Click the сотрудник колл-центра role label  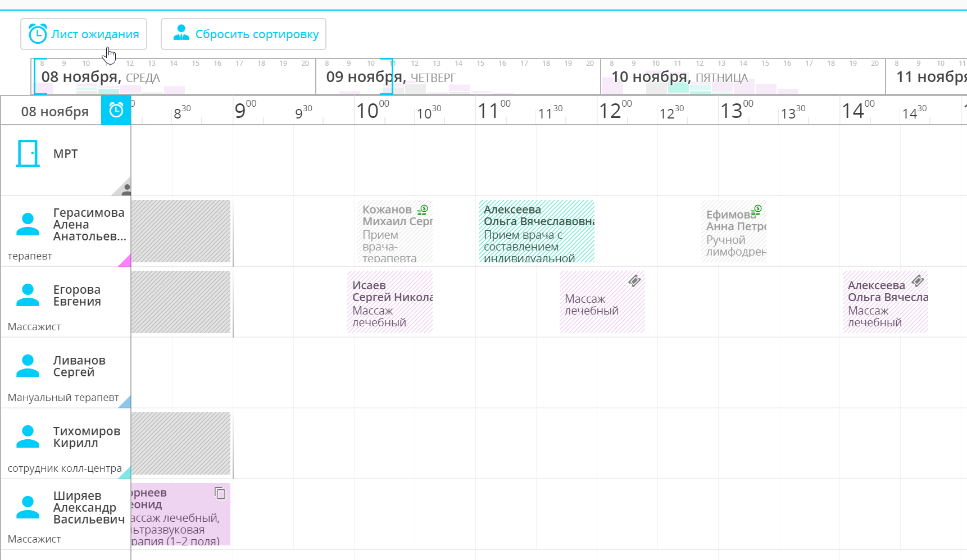click(65, 468)
